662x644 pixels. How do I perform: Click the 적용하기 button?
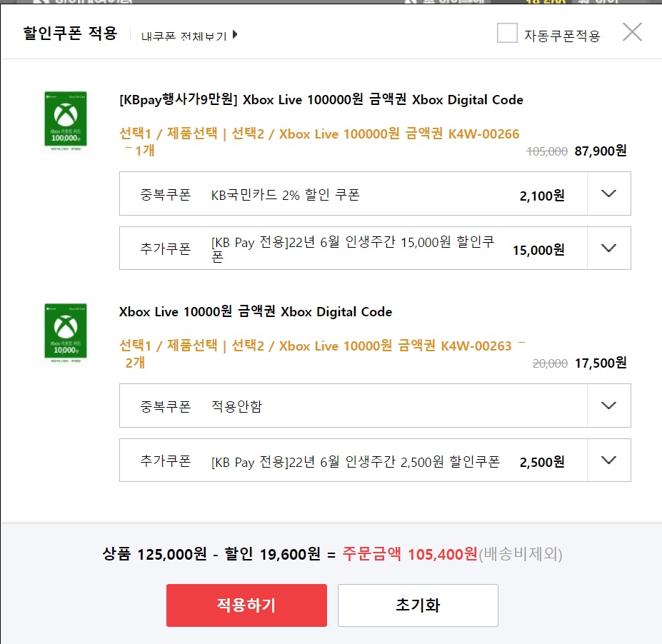[x=246, y=605]
